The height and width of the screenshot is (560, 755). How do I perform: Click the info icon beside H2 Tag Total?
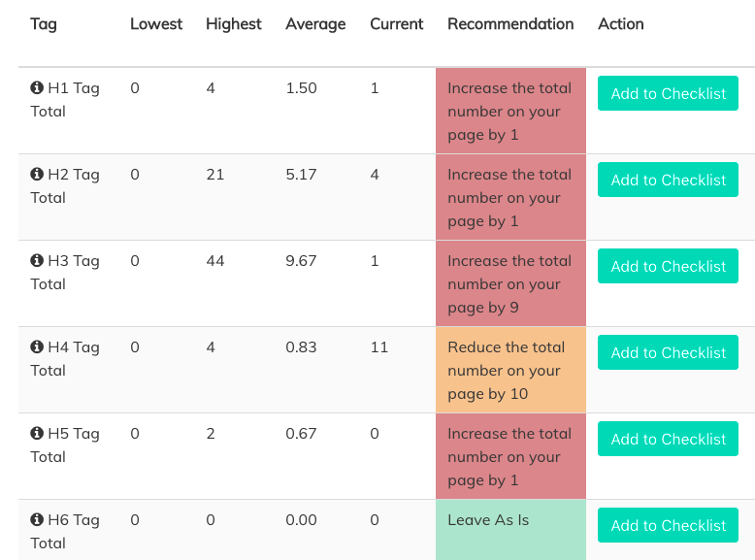coord(37,175)
